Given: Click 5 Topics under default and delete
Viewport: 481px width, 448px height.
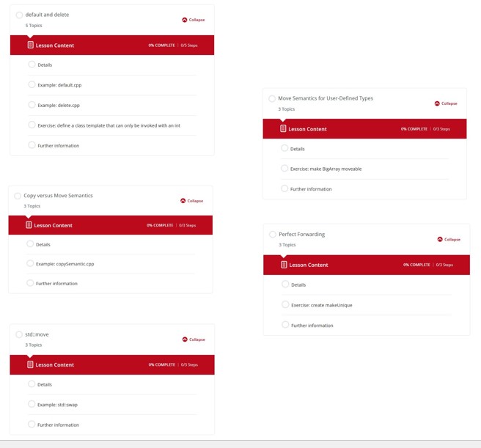Looking at the screenshot, I should tap(34, 26).
